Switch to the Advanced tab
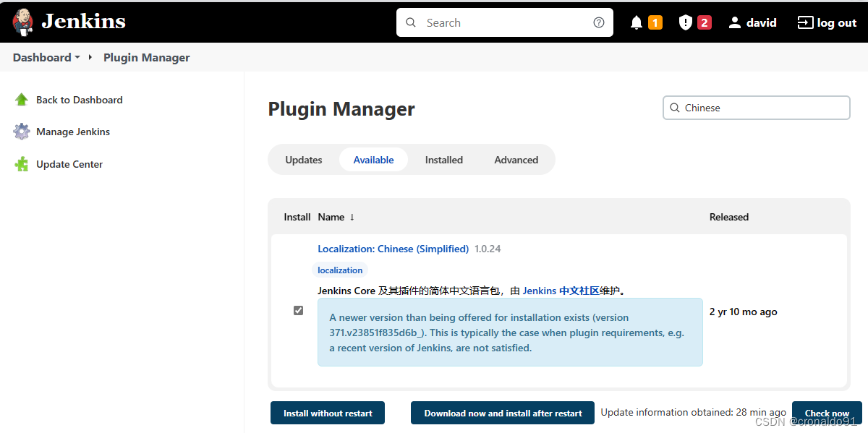Viewport: 868px width, 433px height. pos(516,160)
